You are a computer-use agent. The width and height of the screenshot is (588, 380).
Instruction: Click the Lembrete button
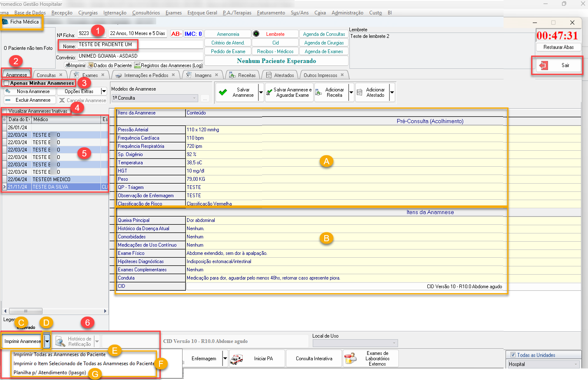point(275,34)
